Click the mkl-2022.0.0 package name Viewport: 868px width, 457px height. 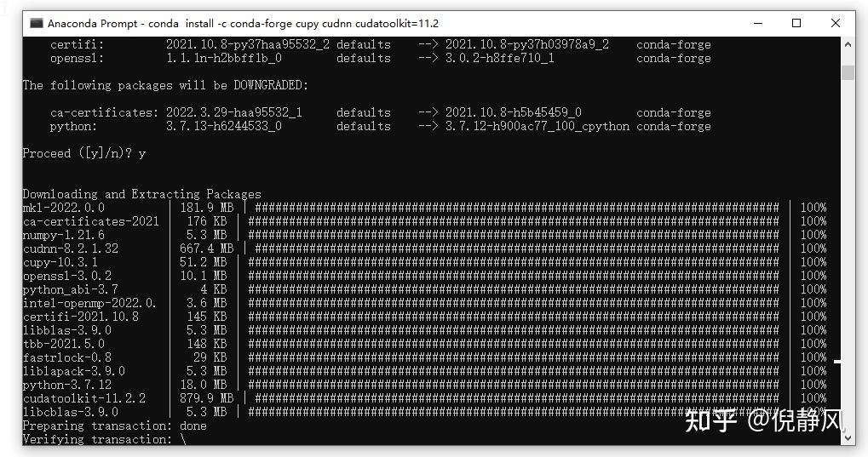(64, 208)
